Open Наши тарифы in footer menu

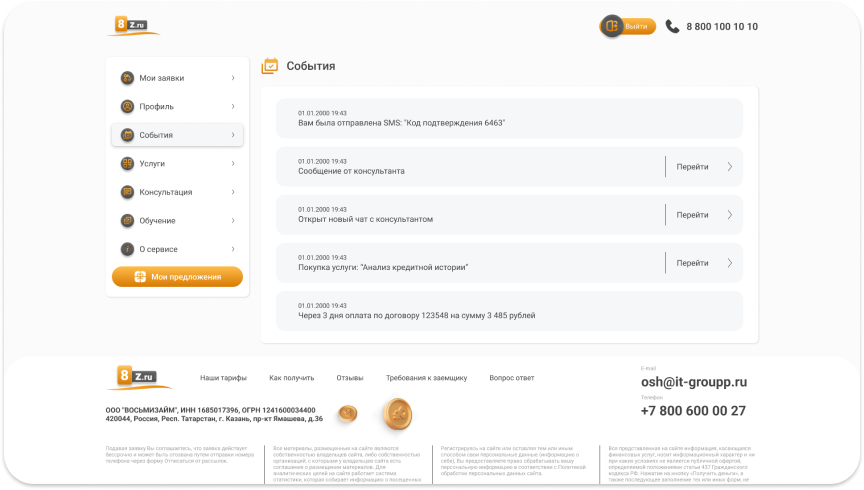point(223,378)
